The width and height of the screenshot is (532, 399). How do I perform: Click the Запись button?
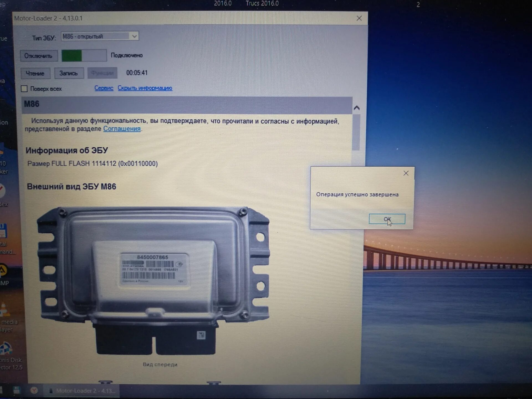click(69, 73)
